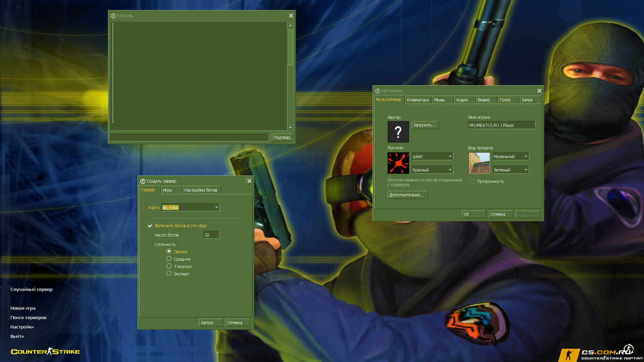Click the Имя игрока name field
This screenshot has width=644, height=362.
(x=502, y=125)
